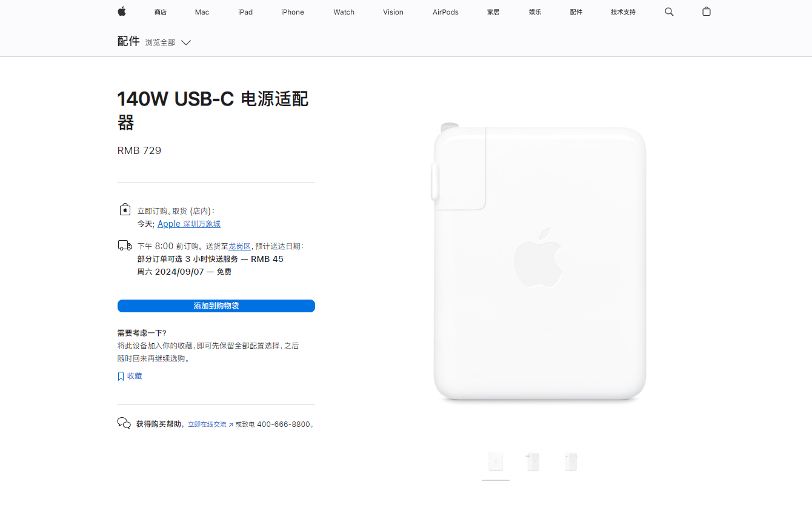Open the search magnifier icon
The width and height of the screenshot is (812, 510).
coord(669,12)
